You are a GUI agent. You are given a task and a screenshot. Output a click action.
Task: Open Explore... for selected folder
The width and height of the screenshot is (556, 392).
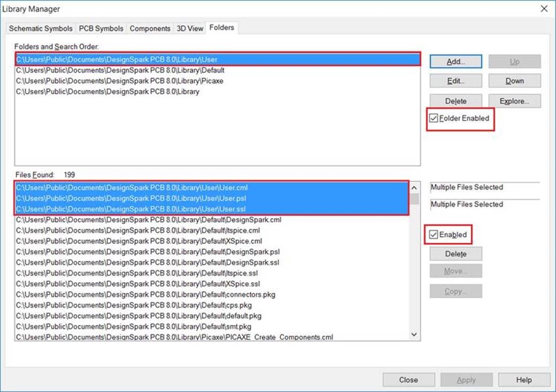pyautogui.click(x=514, y=101)
